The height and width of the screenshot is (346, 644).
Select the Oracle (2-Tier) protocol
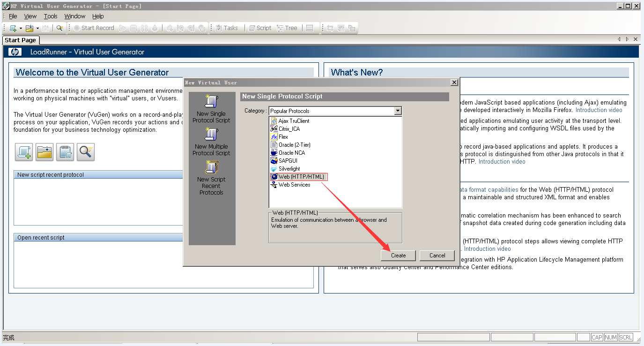tap(290, 145)
